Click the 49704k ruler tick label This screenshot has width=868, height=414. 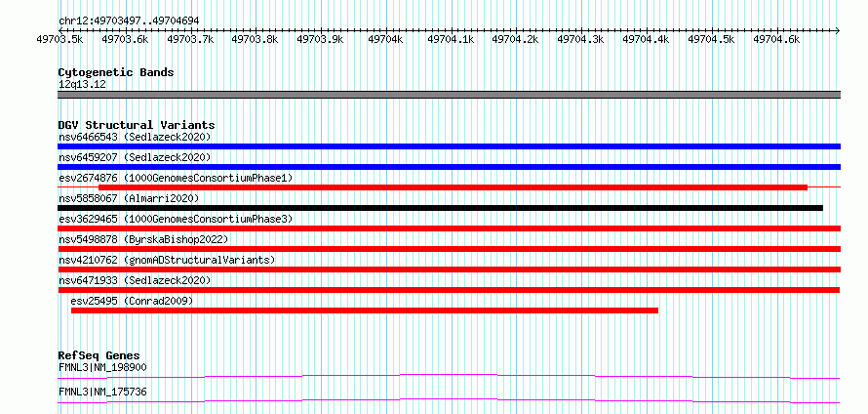click(385, 39)
